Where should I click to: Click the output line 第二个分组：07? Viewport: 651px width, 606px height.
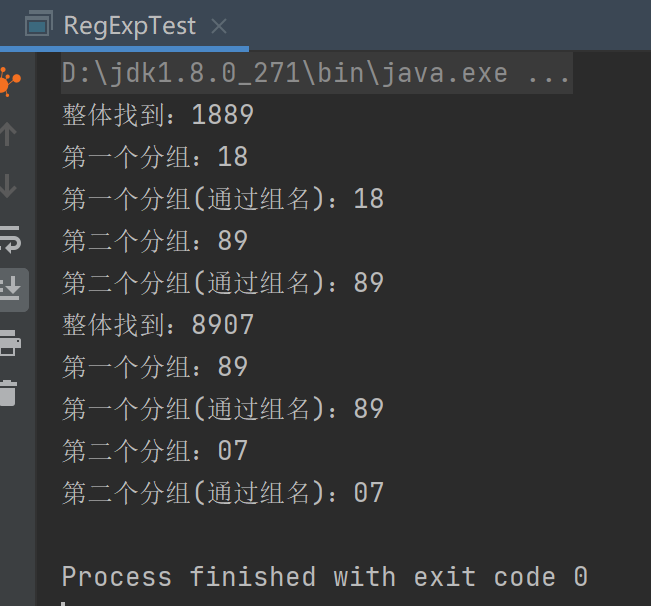point(155,451)
